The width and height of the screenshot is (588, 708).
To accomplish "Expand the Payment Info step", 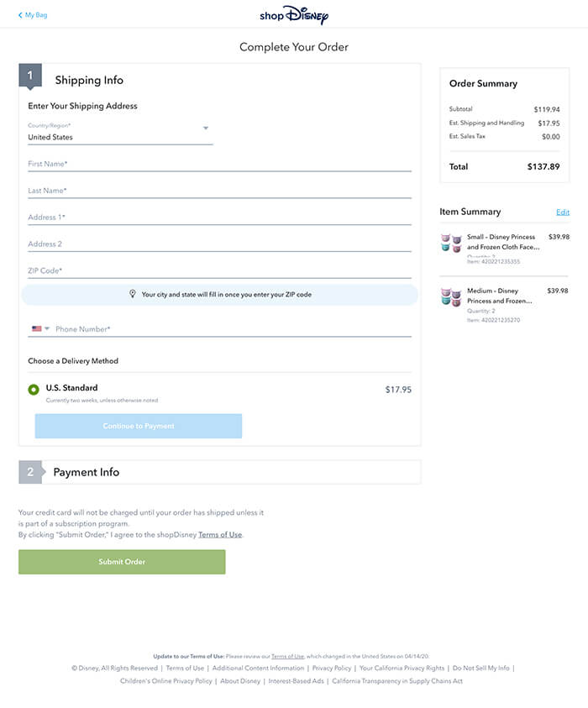I will 87,472.
